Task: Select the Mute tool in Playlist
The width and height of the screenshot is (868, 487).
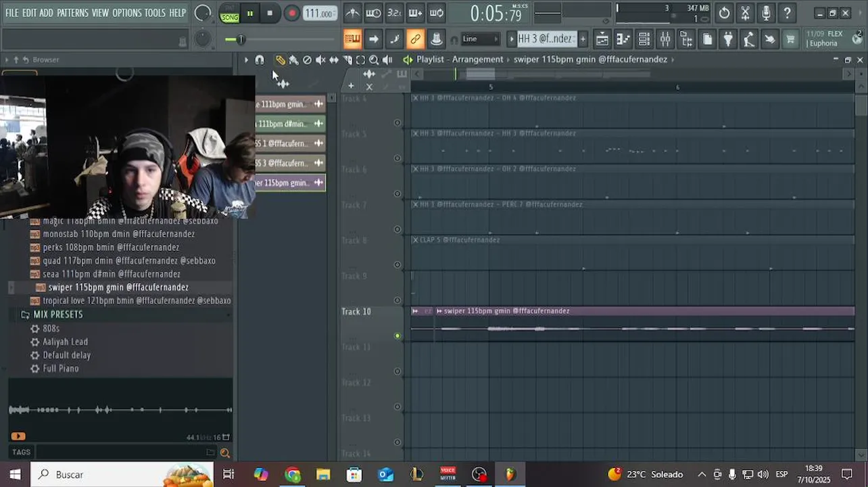Action: [320, 60]
